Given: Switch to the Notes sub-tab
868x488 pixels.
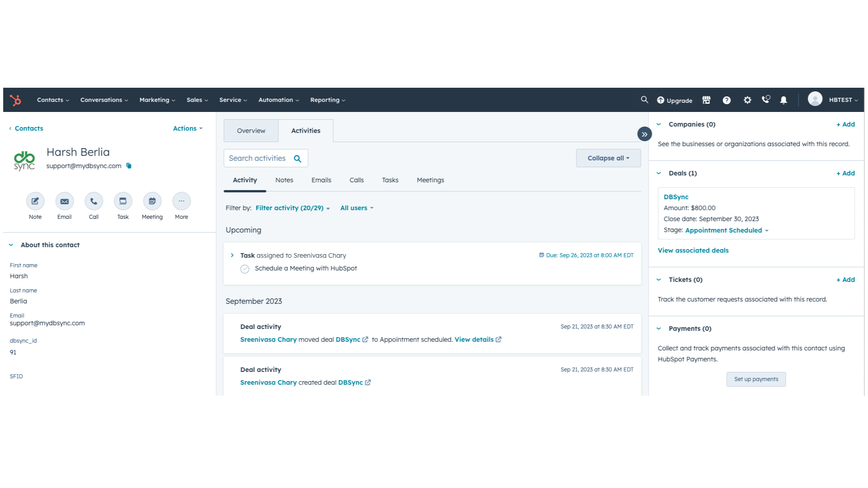Looking at the screenshot, I should coord(284,180).
